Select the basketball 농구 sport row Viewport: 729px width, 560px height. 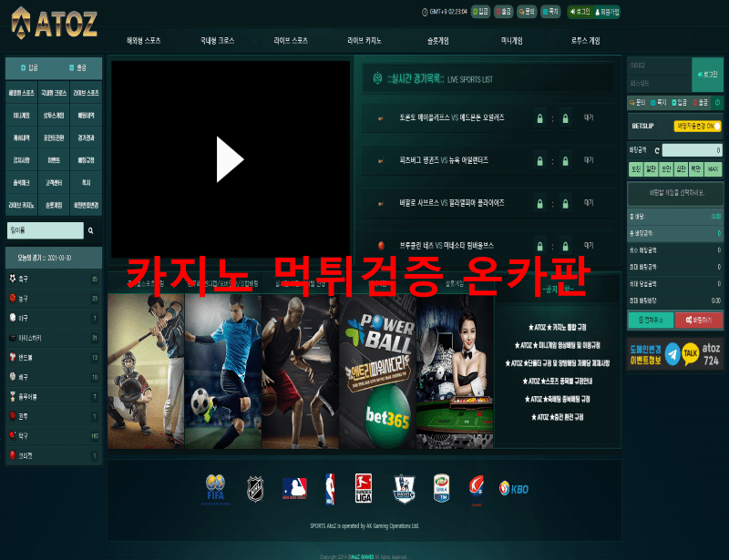tap(54, 299)
